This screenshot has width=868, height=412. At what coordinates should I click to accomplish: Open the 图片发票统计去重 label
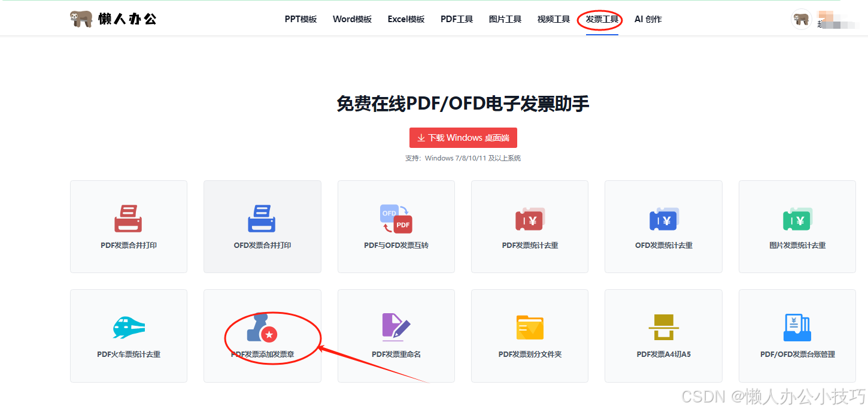pos(797,246)
